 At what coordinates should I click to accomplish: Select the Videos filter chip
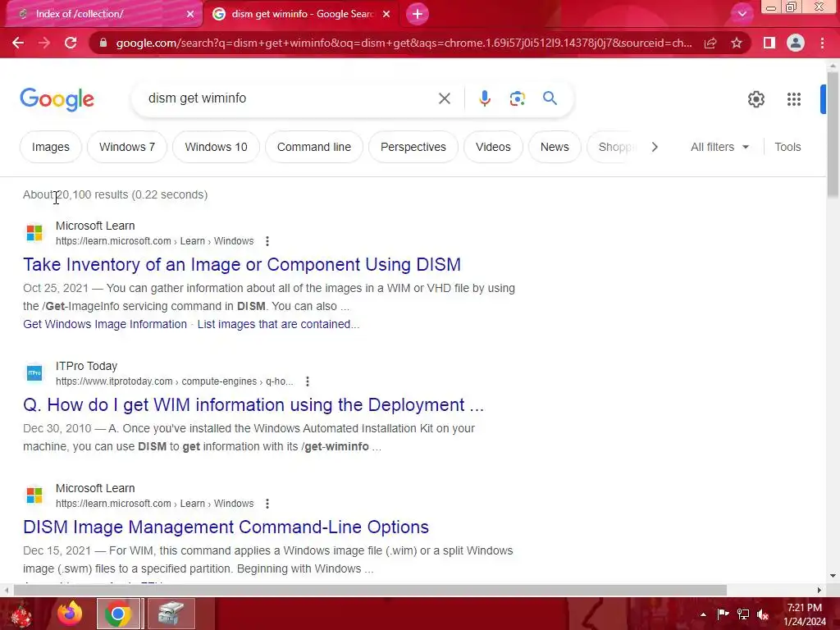(493, 147)
